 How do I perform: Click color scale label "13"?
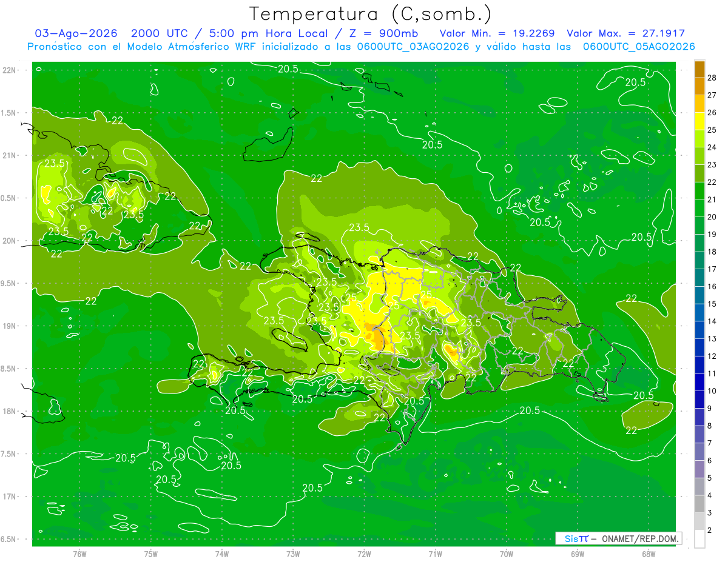pos(712,339)
